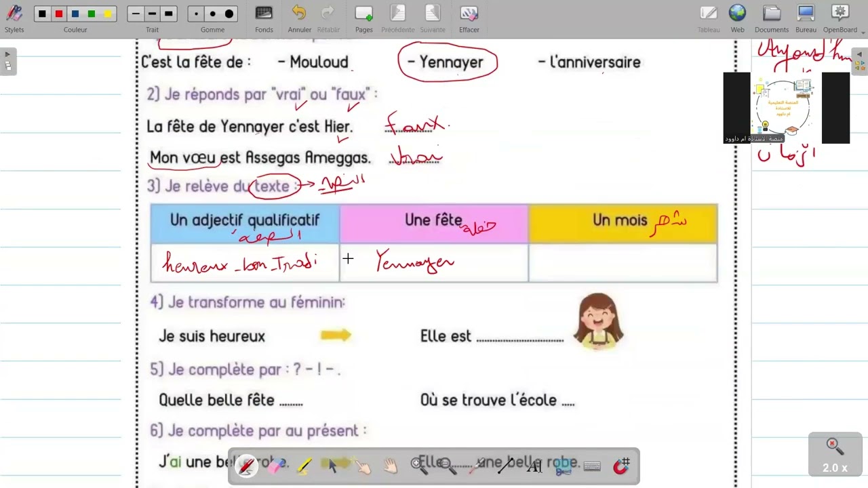868x488 pixels.
Task: Select the zoom in magnifier tool
Action: (419, 466)
